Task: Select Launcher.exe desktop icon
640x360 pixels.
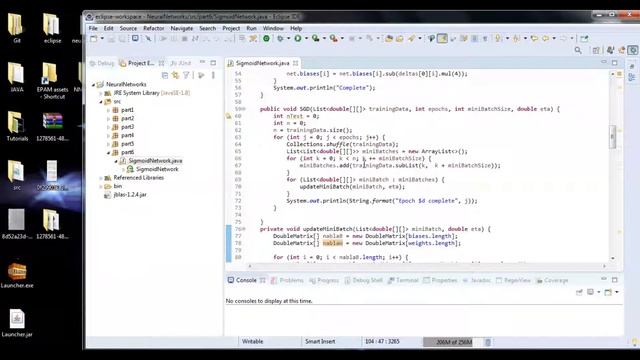Action: tap(17, 274)
